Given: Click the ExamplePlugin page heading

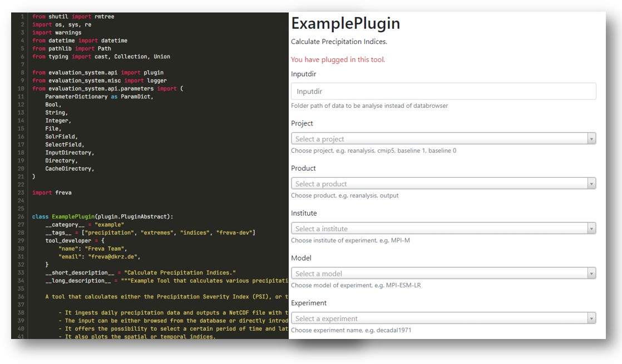Looking at the screenshot, I should click(345, 23).
